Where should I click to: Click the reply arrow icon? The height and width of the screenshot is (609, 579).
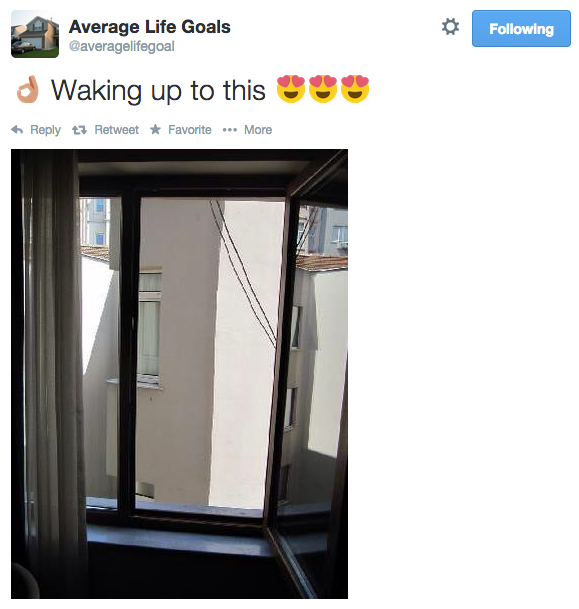click(x=17, y=129)
